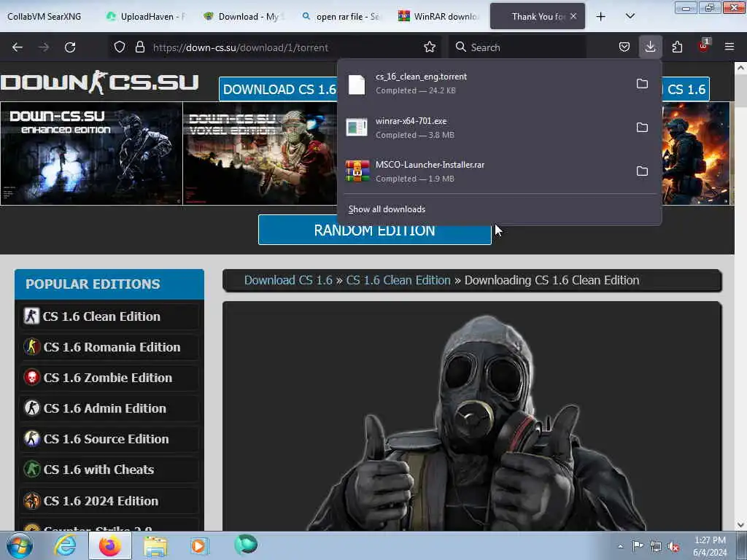This screenshot has width=747, height=560.
Task: Open the uBlock Origin extension icon
Action: (x=703, y=46)
